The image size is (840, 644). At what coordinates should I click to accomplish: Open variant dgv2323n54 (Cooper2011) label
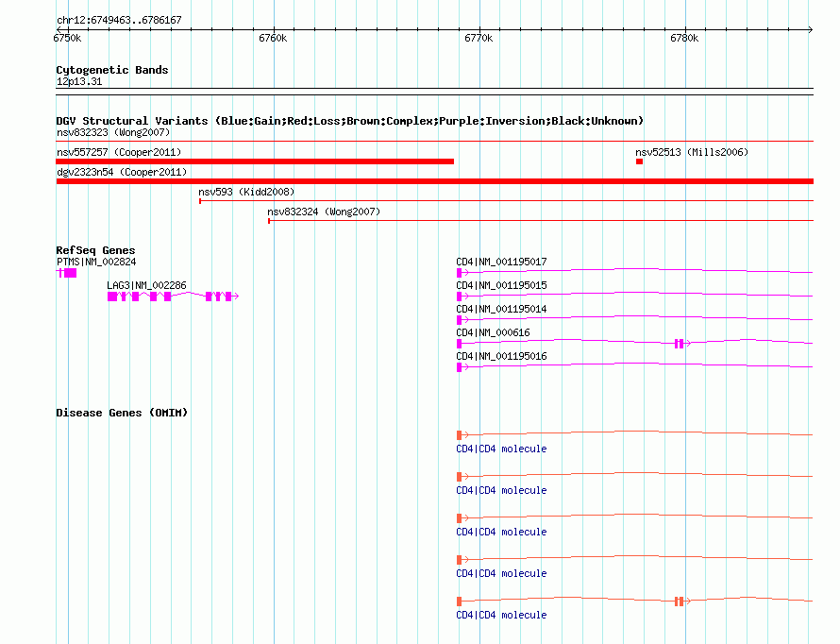click(122, 172)
